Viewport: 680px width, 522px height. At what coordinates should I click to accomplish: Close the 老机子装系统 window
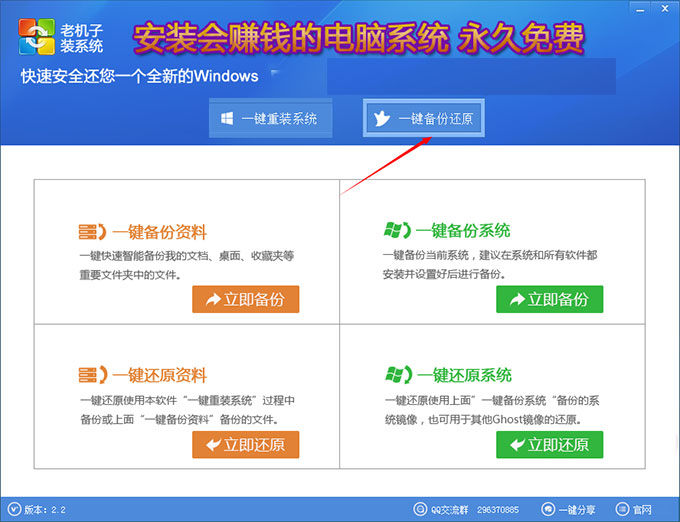pyautogui.click(x=665, y=8)
